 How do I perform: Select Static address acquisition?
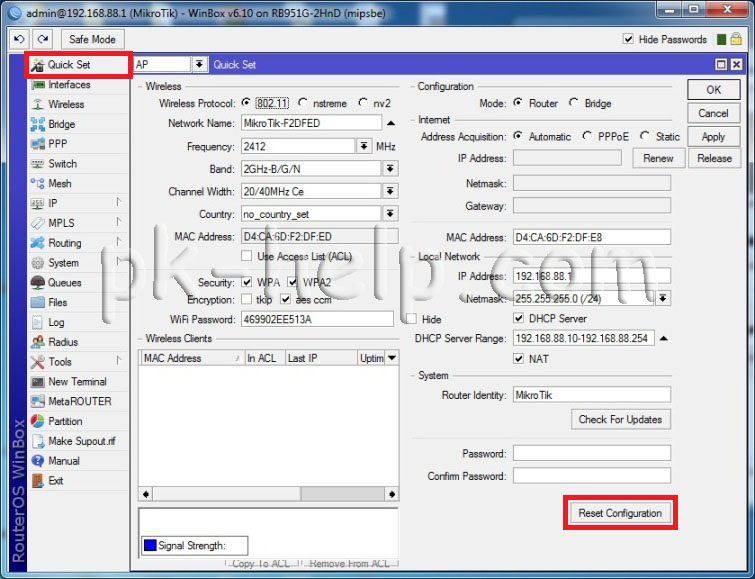645,136
